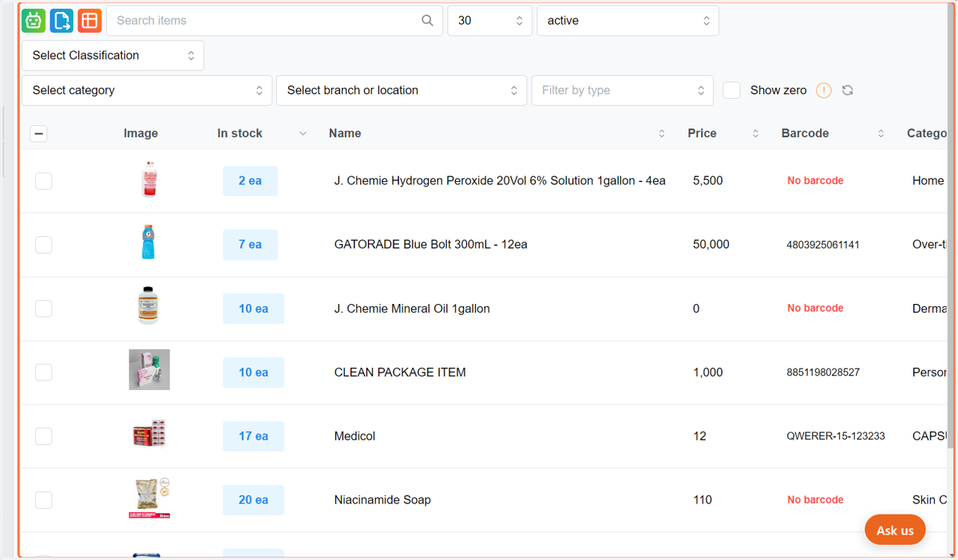Viewport: 958px width, 560px height.
Task: Open the Gatorade bottle thumbnail
Action: point(148,242)
